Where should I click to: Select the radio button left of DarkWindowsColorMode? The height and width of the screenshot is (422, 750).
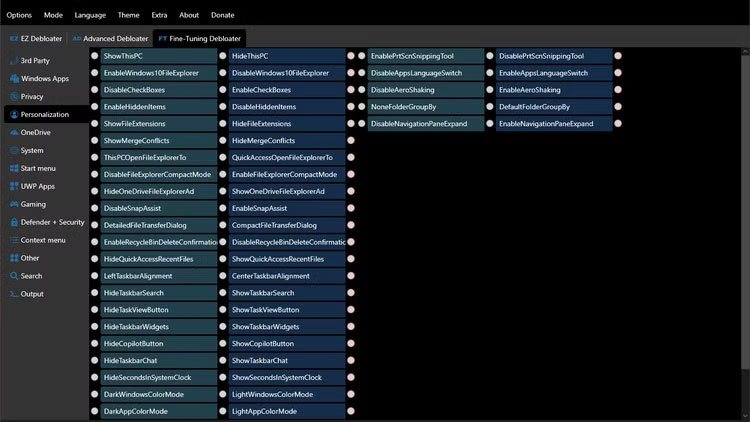pos(95,394)
